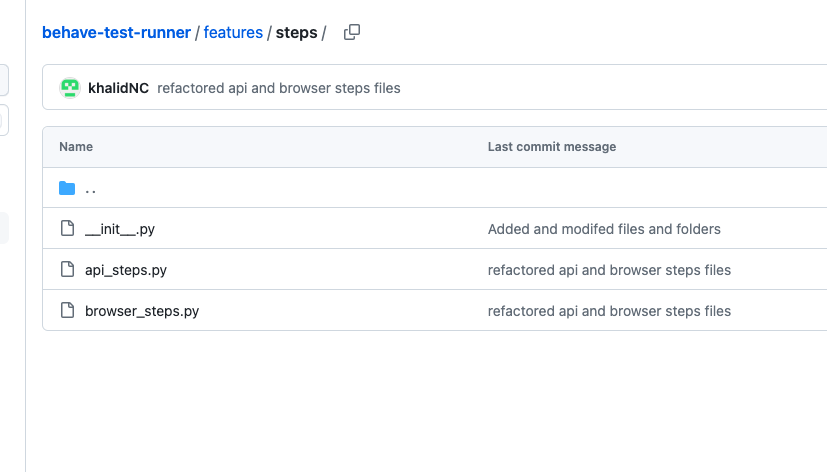Click the file icon beside api_steps.py
Screen dimensions: 827x472
pyautogui.click(x=67, y=270)
